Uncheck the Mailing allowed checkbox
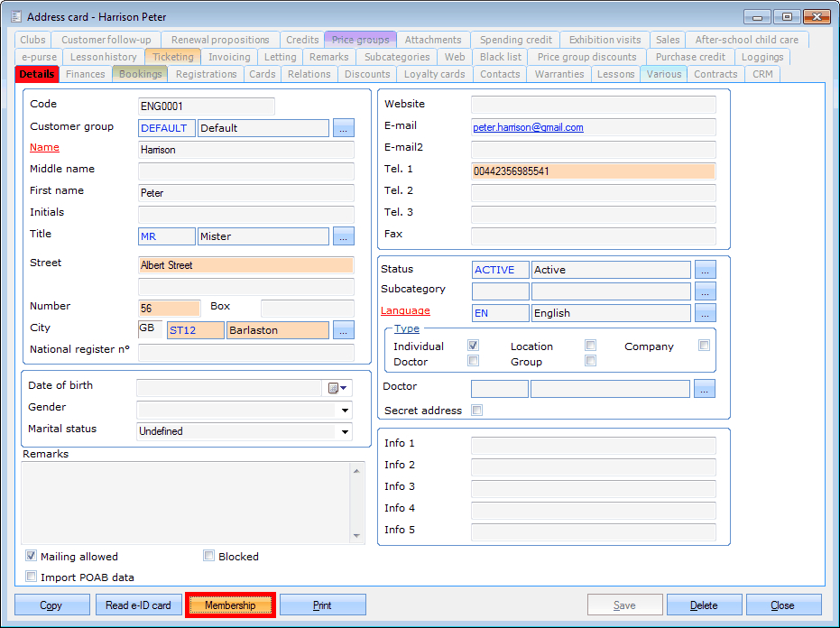This screenshot has width=840, height=628. click(32, 557)
